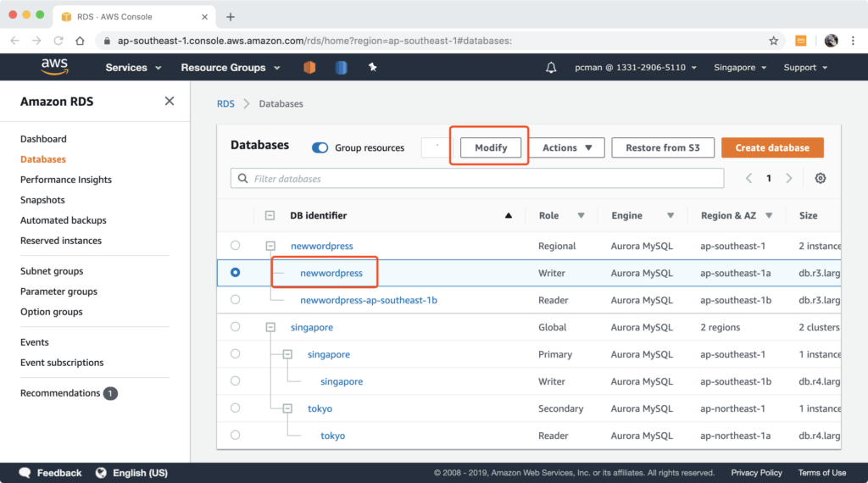This screenshot has width=868, height=483.
Task: Open the Chrome three-dot menu
Action: tap(853, 41)
